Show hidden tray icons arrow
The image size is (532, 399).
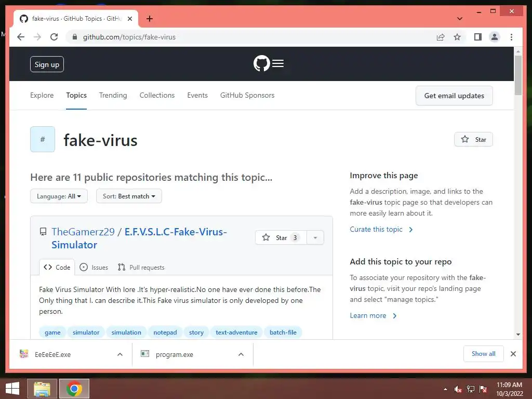coord(445,389)
